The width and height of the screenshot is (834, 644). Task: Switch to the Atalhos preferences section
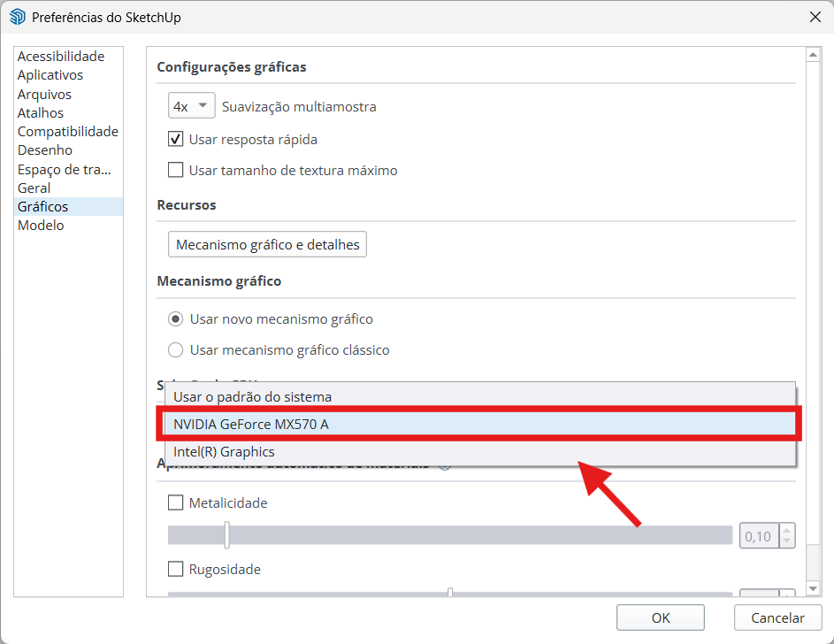pyautogui.click(x=41, y=112)
